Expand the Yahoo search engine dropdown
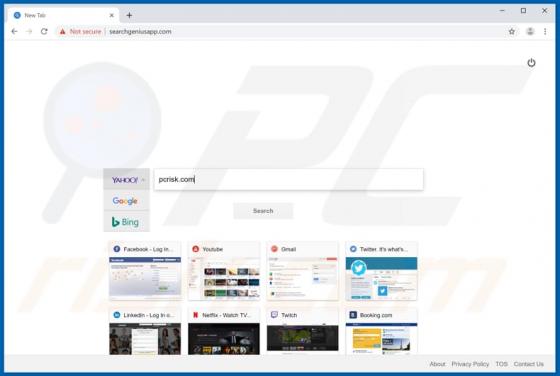560x376 pixels. tap(126, 179)
